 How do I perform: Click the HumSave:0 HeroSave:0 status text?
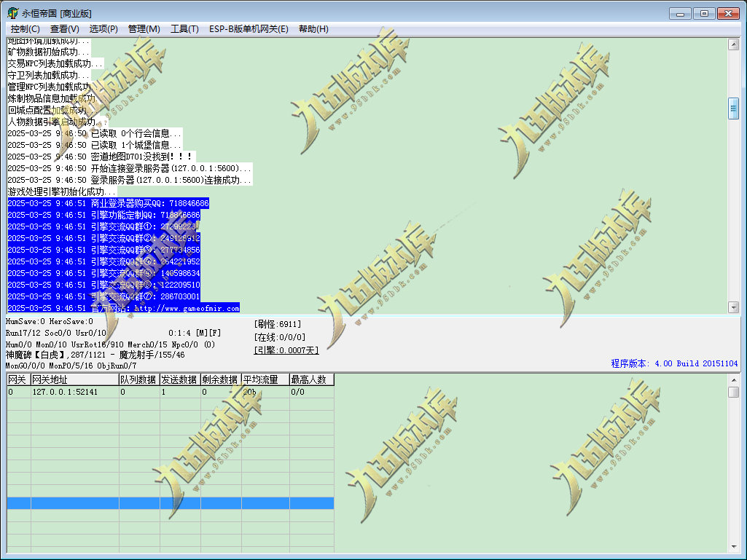click(x=50, y=321)
